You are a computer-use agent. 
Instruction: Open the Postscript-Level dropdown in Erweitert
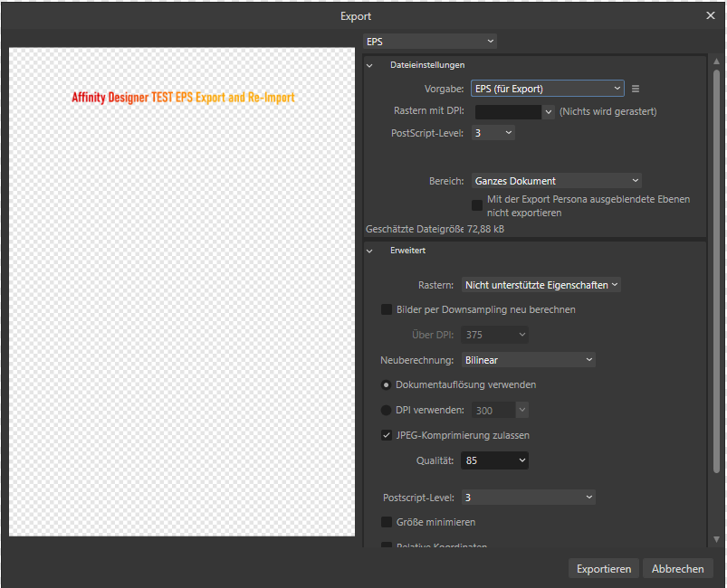[529, 498]
